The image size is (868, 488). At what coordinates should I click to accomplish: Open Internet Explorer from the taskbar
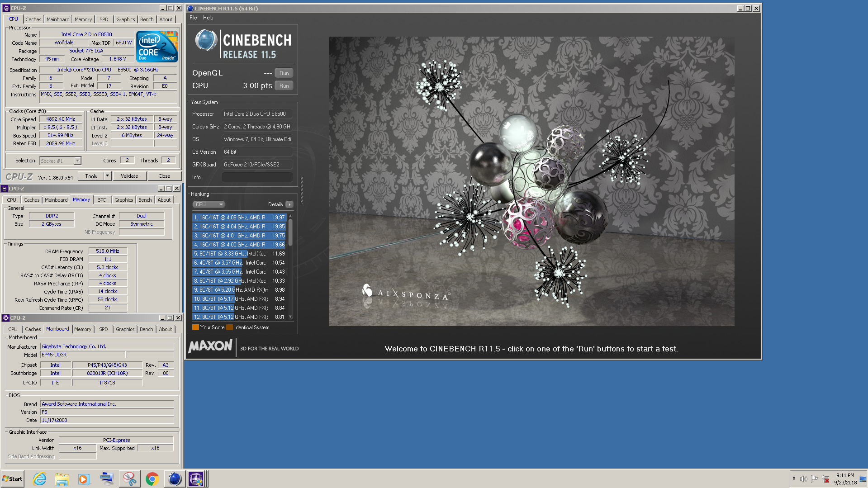(40, 479)
